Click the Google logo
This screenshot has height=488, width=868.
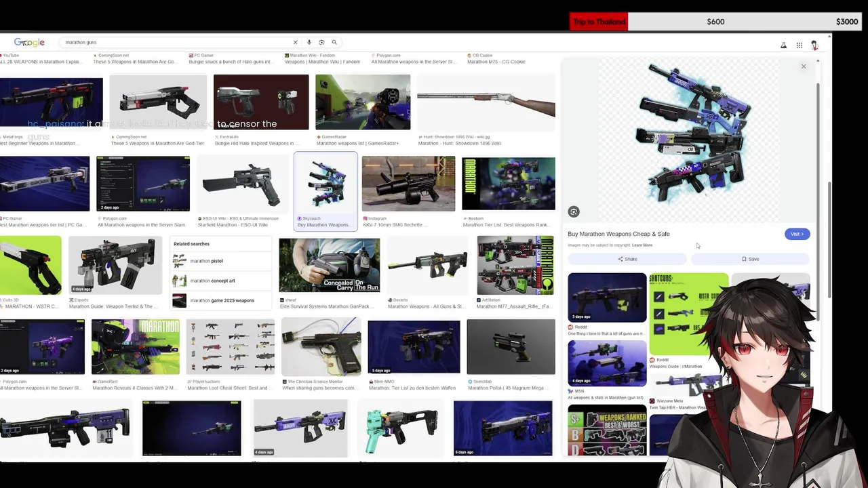tap(29, 42)
